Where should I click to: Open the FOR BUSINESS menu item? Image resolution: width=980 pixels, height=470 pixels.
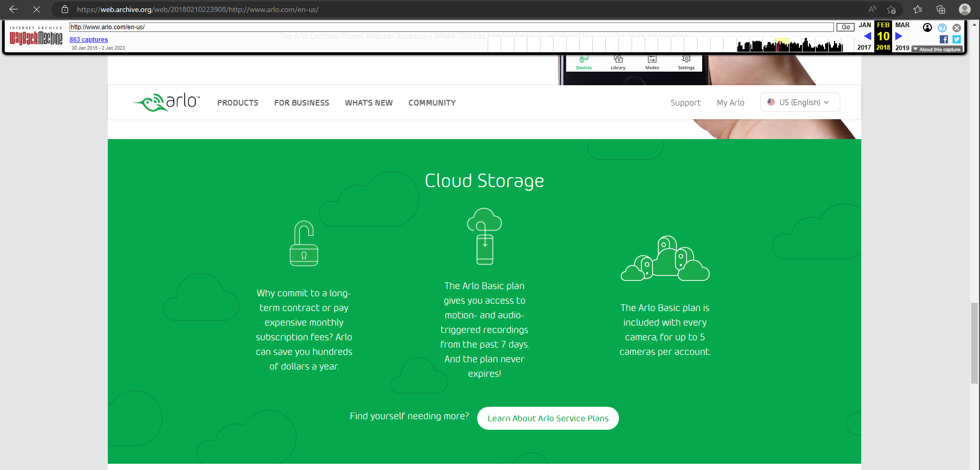pos(301,103)
